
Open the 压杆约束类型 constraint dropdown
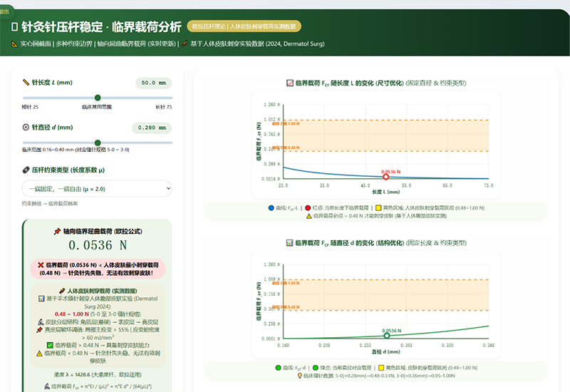click(x=97, y=189)
